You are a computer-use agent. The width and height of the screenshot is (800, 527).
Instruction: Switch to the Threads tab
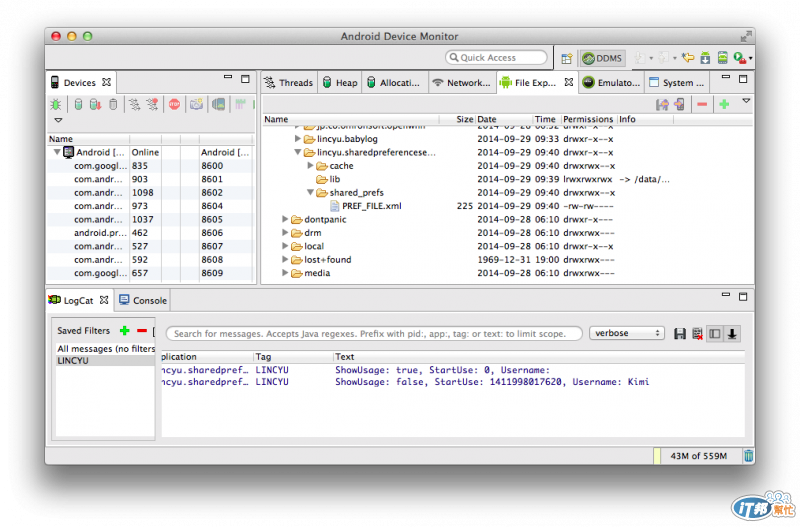click(289, 83)
